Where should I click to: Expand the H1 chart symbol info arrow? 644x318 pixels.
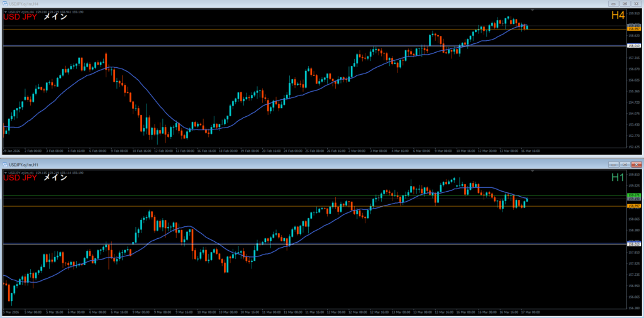[x=5, y=172]
